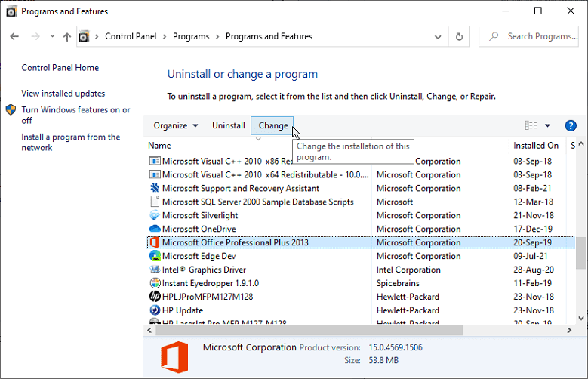Click the shield icon beside Windows features
This screenshot has width=588, height=379.
coord(11,110)
